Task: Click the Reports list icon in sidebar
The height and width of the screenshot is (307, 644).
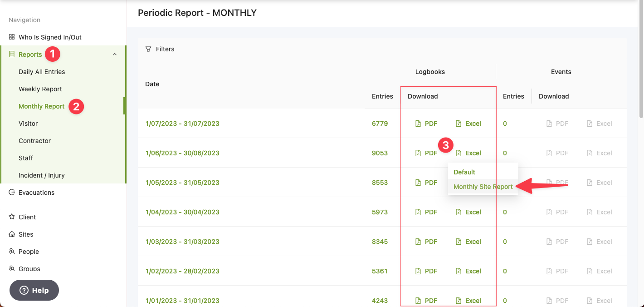Action: coord(12,54)
